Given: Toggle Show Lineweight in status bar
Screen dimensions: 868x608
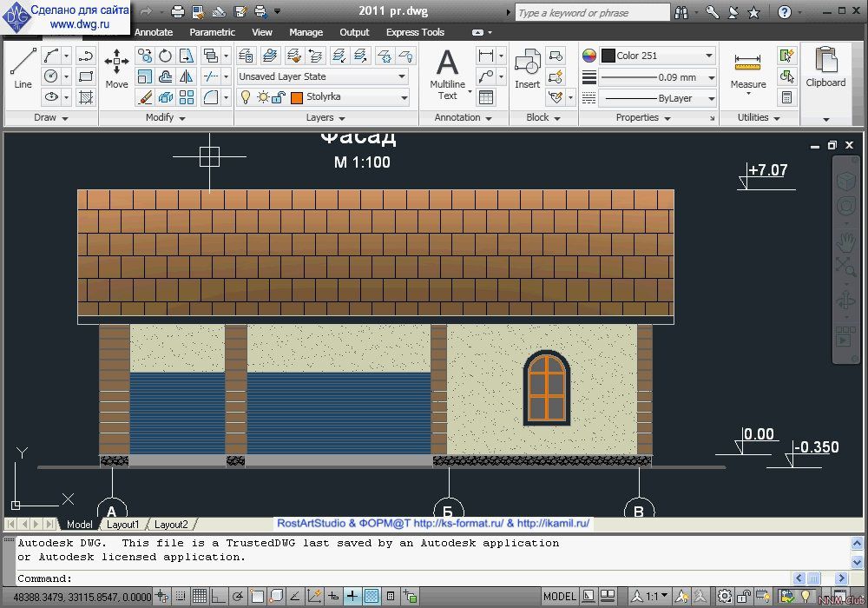Looking at the screenshot, I should [352, 596].
